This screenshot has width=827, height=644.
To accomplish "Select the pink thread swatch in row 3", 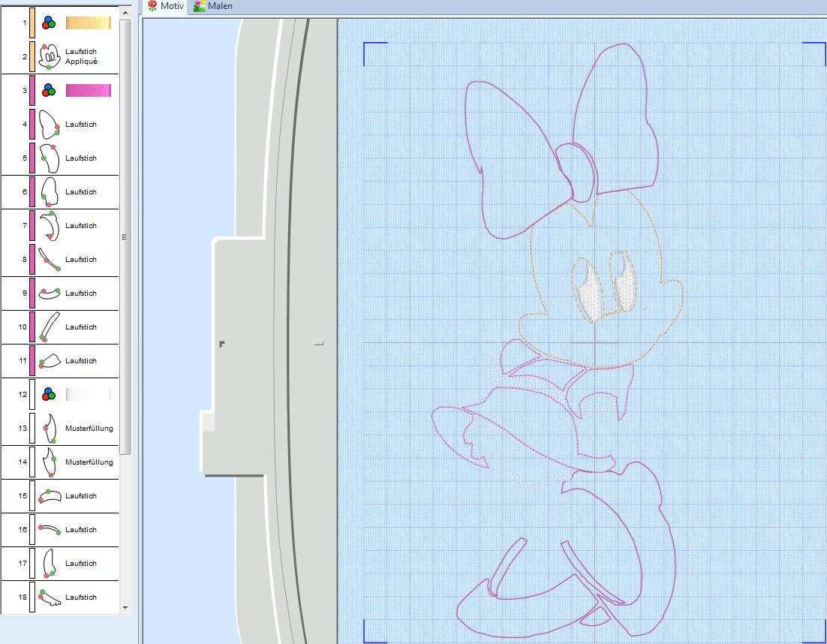I will 88,91.
